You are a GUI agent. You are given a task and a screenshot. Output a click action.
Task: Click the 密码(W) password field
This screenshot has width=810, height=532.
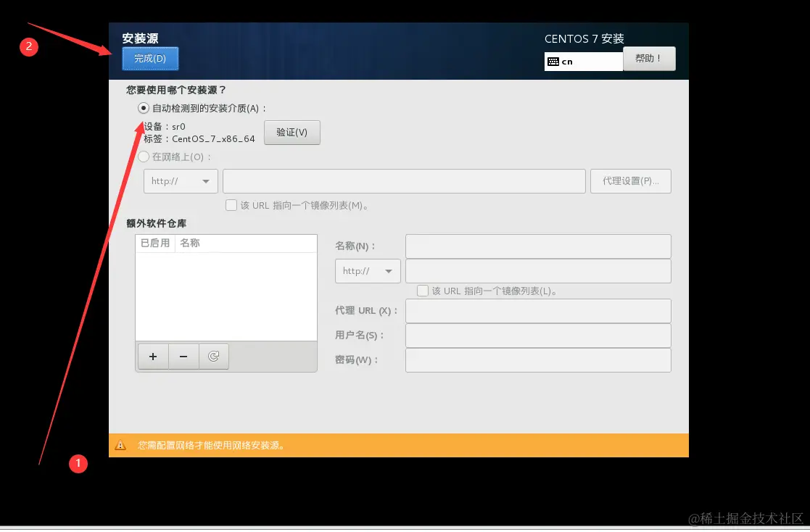[x=538, y=359]
